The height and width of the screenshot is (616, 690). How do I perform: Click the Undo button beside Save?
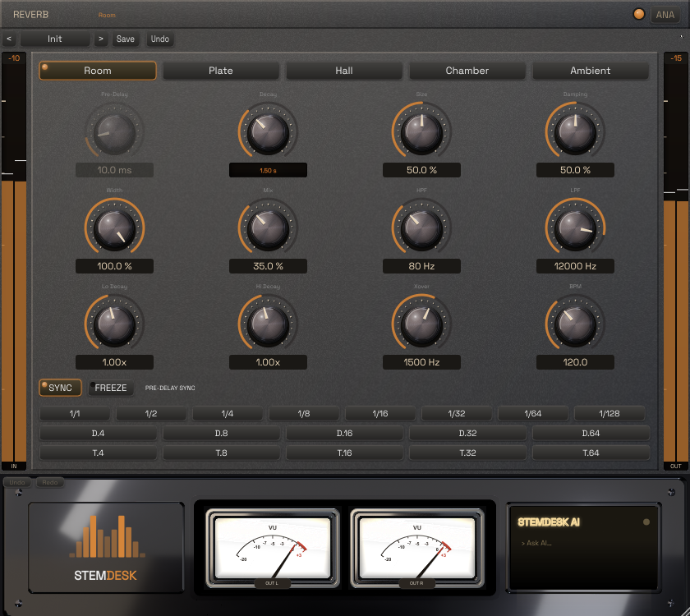[159, 39]
